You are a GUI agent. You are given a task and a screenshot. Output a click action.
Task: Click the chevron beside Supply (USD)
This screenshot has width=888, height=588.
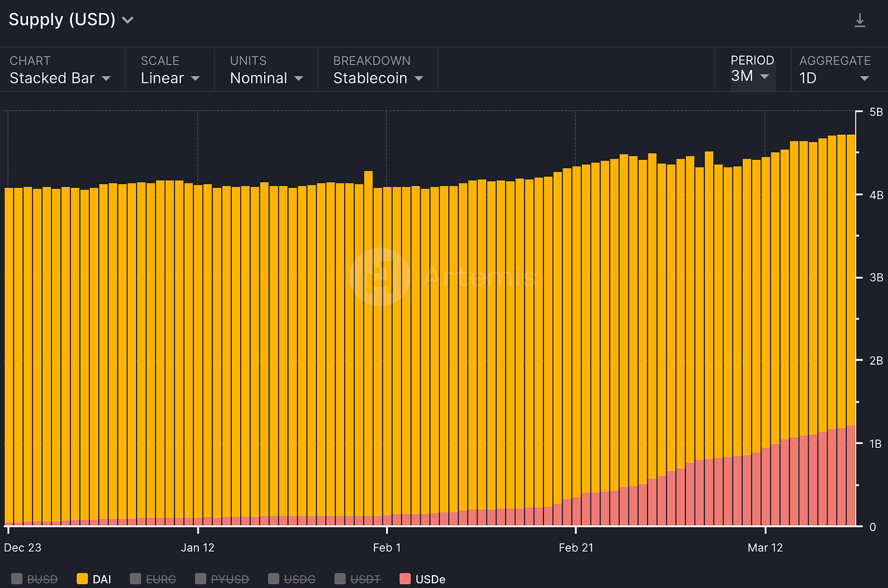coord(128,20)
